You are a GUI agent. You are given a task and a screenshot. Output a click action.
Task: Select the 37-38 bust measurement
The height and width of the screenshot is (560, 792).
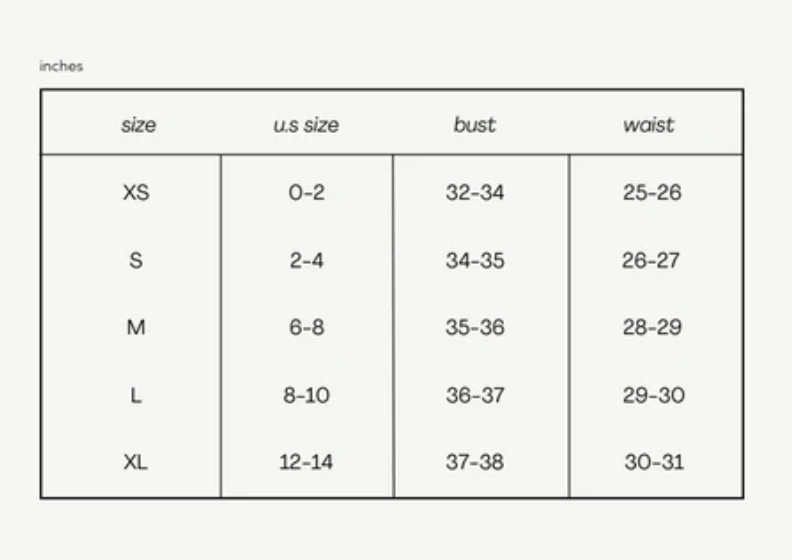pos(475,462)
